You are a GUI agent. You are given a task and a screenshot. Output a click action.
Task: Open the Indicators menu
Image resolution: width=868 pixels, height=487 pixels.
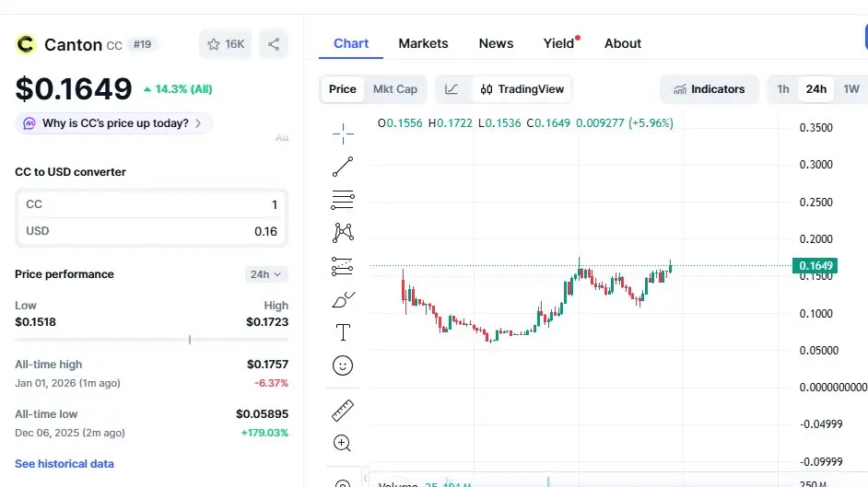709,89
